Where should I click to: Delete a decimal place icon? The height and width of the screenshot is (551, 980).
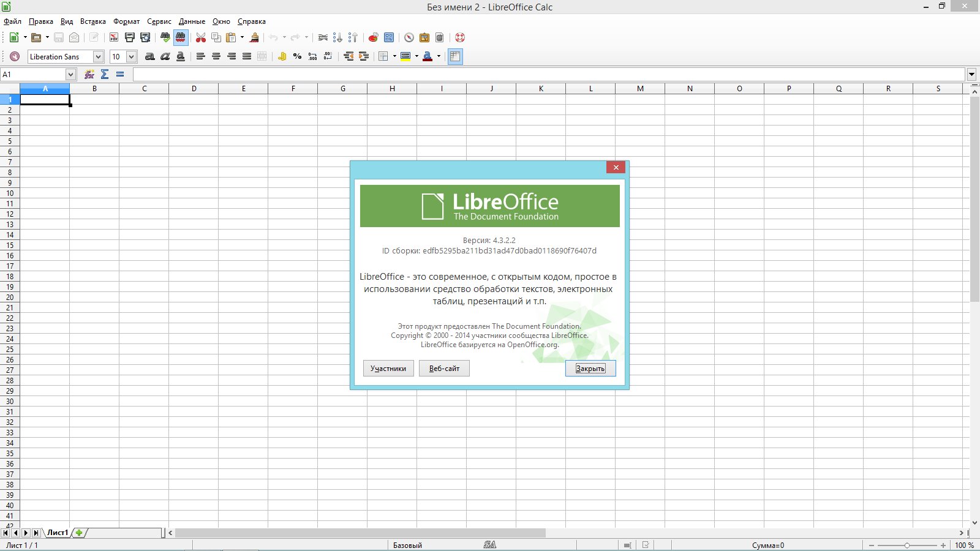328,56
